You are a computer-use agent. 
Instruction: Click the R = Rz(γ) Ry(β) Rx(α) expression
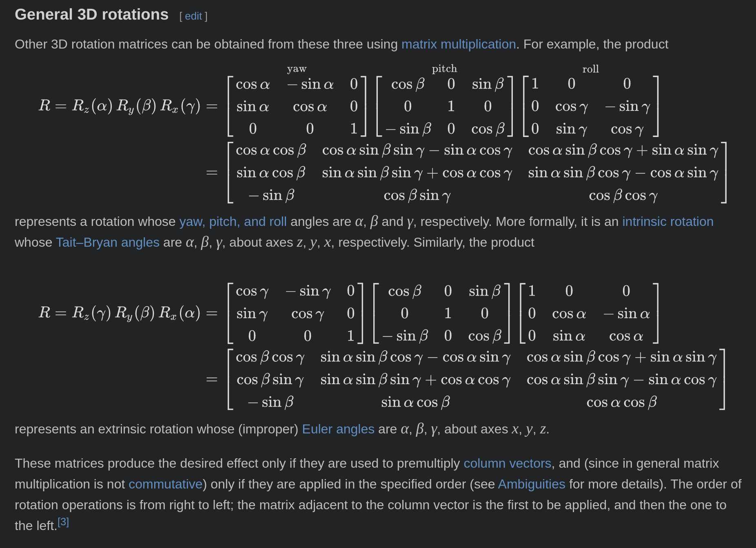(x=120, y=313)
